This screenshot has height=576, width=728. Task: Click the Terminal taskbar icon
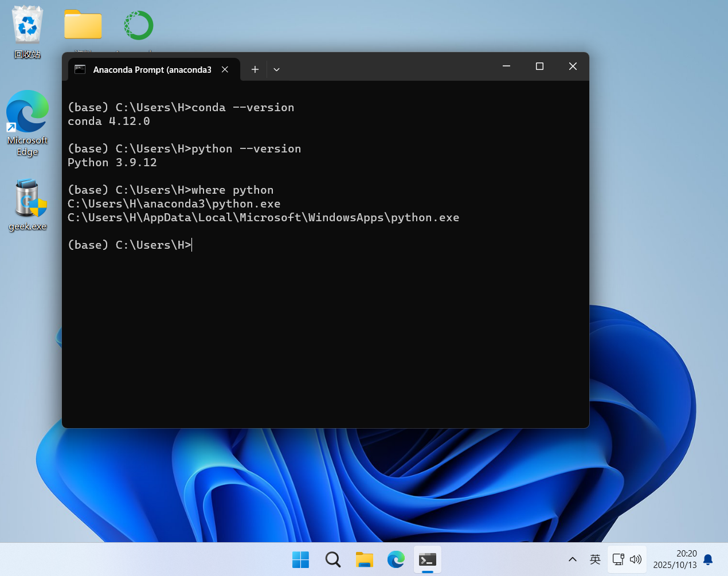[428, 559]
